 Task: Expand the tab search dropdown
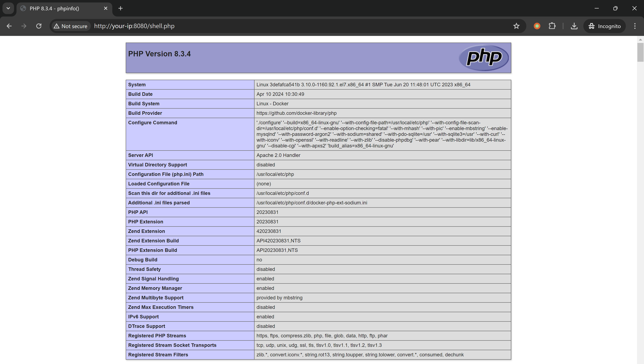8,8
